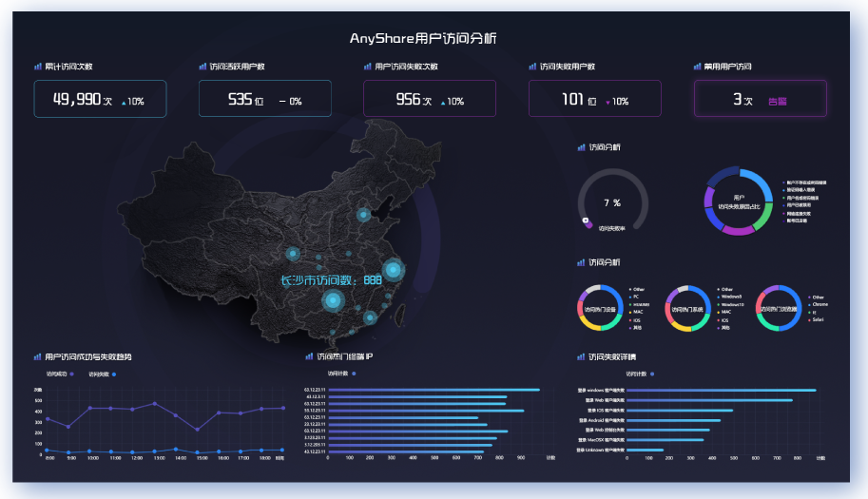Click the chart icon beside 常用用户访问
The image size is (868, 499).
[x=698, y=67]
